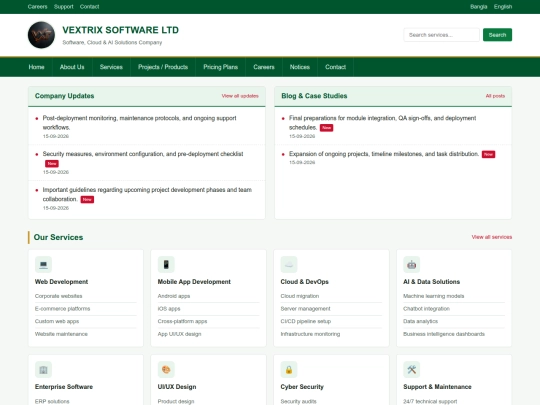The height and width of the screenshot is (405, 540).
Task: Click All posts link
Action: coord(495,96)
